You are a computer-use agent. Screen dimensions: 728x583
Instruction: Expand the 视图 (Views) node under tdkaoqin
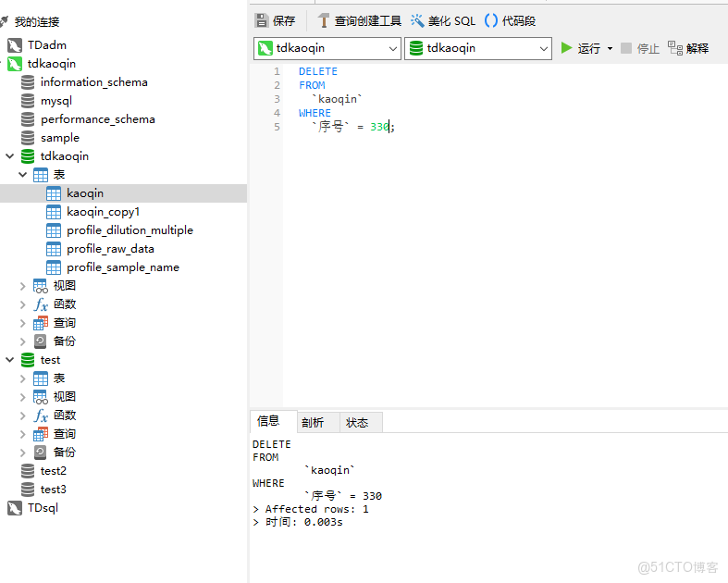pyautogui.click(x=22, y=286)
